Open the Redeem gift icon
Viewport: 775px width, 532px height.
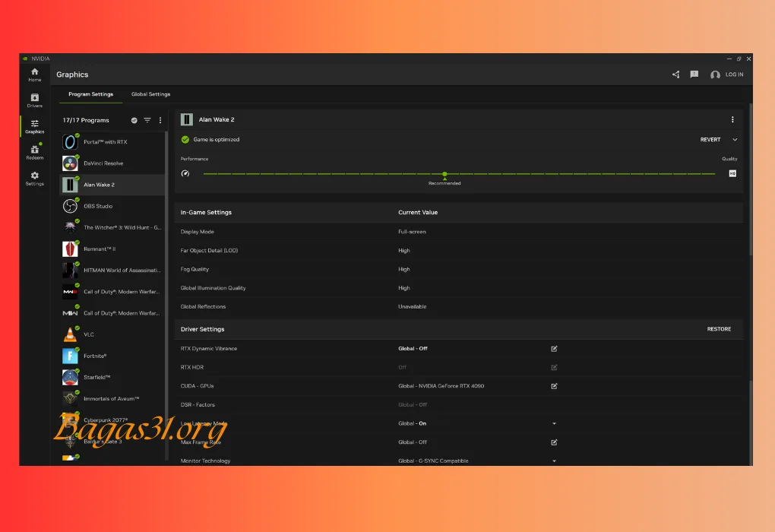click(34, 152)
